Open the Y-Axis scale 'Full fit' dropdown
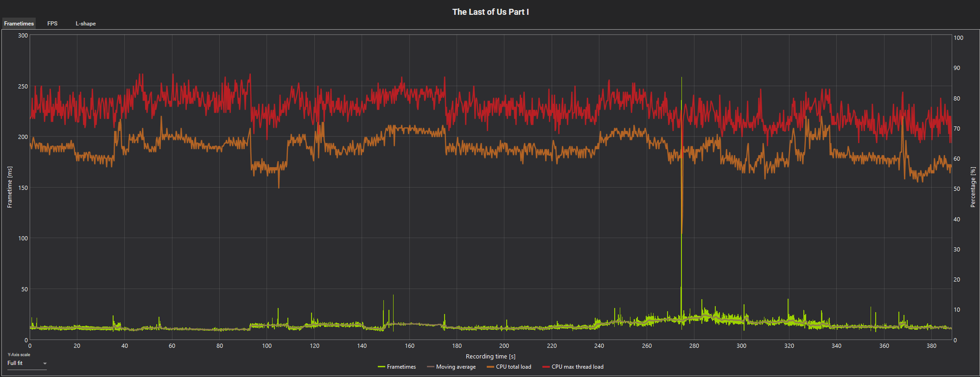980x377 pixels. coord(27,364)
